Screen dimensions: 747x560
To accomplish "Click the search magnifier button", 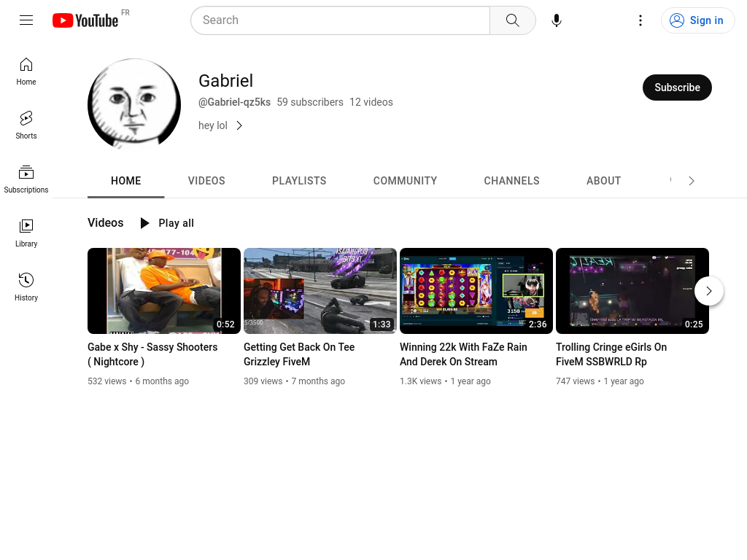I will click(x=513, y=20).
